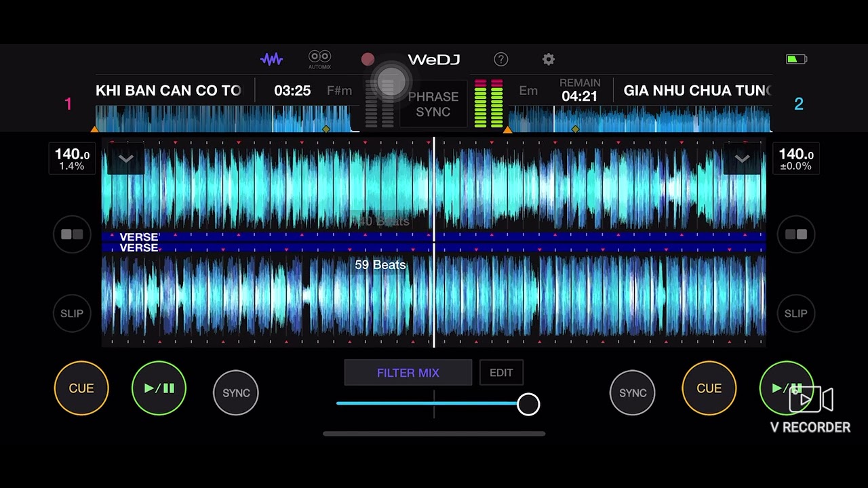
Task: Select deck 2 number
Action: pyautogui.click(x=798, y=104)
